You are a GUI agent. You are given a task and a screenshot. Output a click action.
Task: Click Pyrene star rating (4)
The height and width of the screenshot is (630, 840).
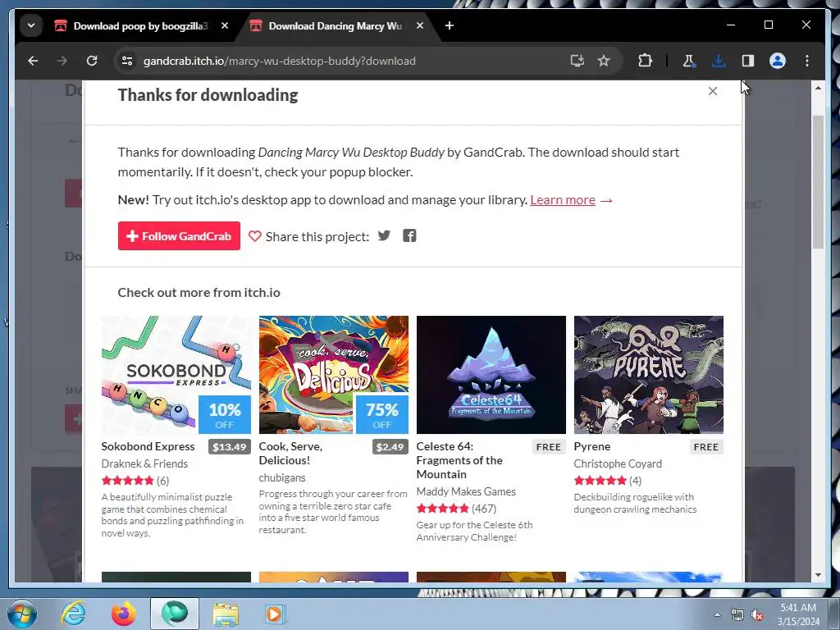pos(600,481)
